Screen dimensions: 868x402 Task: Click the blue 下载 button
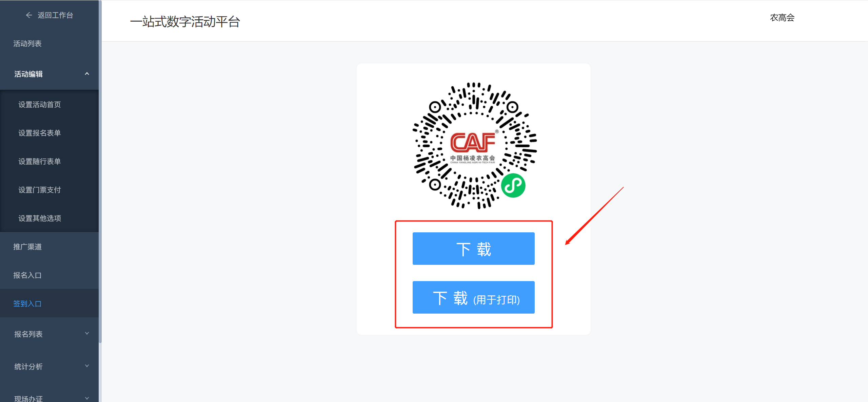pos(473,249)
